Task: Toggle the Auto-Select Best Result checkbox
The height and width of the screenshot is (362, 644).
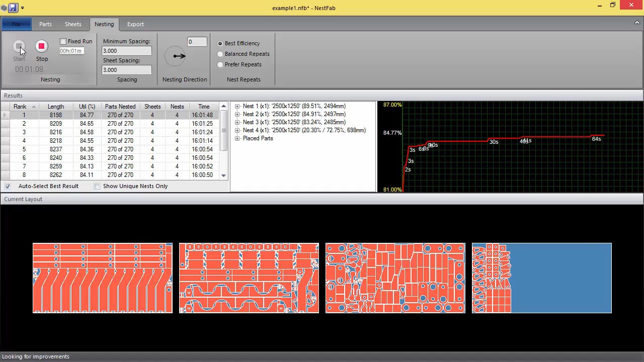Action: click(8, 186)
